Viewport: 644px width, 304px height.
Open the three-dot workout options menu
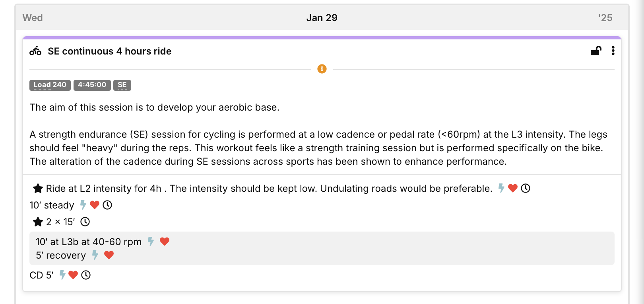point(613,51)
